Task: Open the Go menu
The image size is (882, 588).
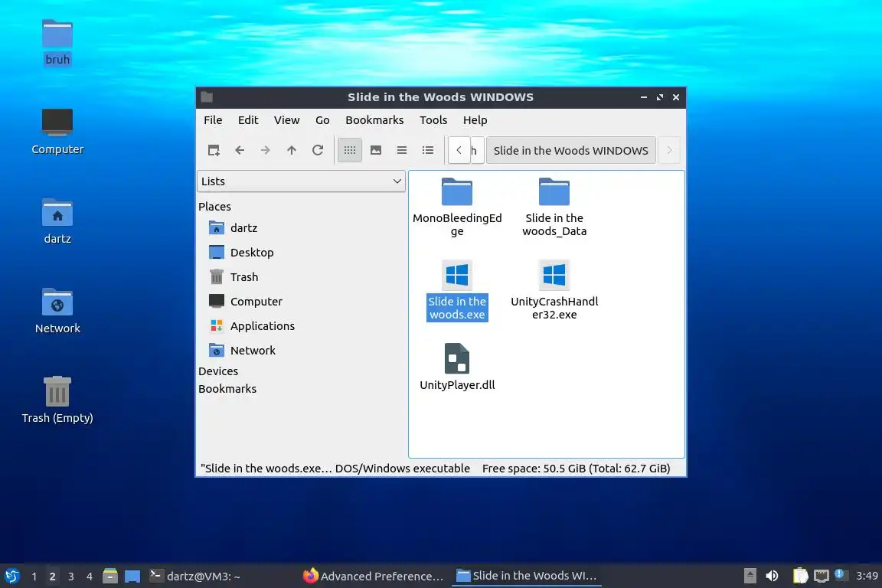Action: 322,120
